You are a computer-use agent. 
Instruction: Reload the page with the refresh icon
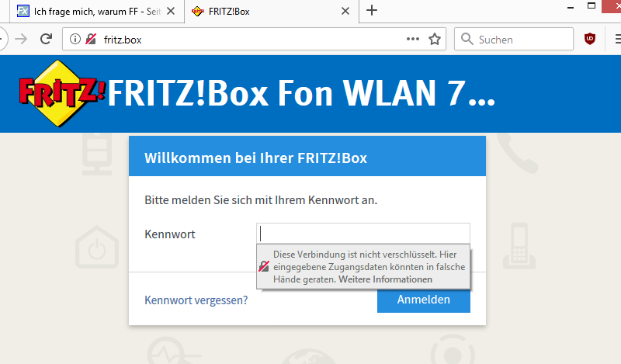pyautogui.click(x=47, y=39)
